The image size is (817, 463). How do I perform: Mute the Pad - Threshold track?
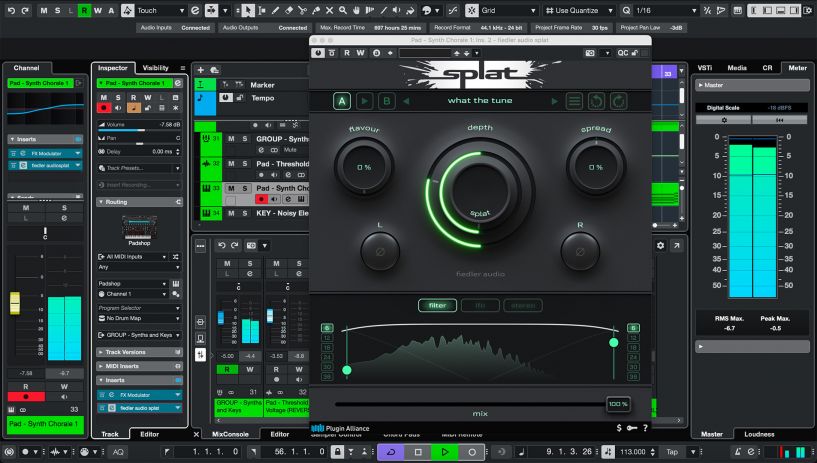tap(231, 164)
